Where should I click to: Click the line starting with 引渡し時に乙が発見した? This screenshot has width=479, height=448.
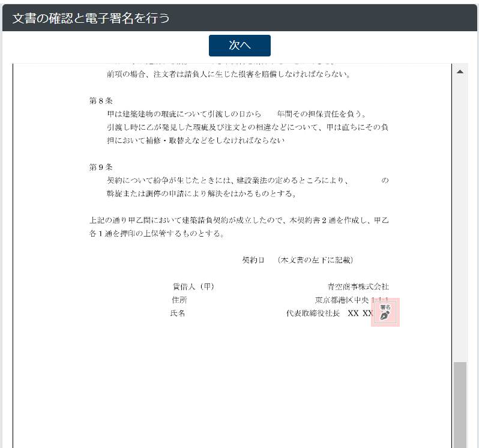(x=247, y=127)
